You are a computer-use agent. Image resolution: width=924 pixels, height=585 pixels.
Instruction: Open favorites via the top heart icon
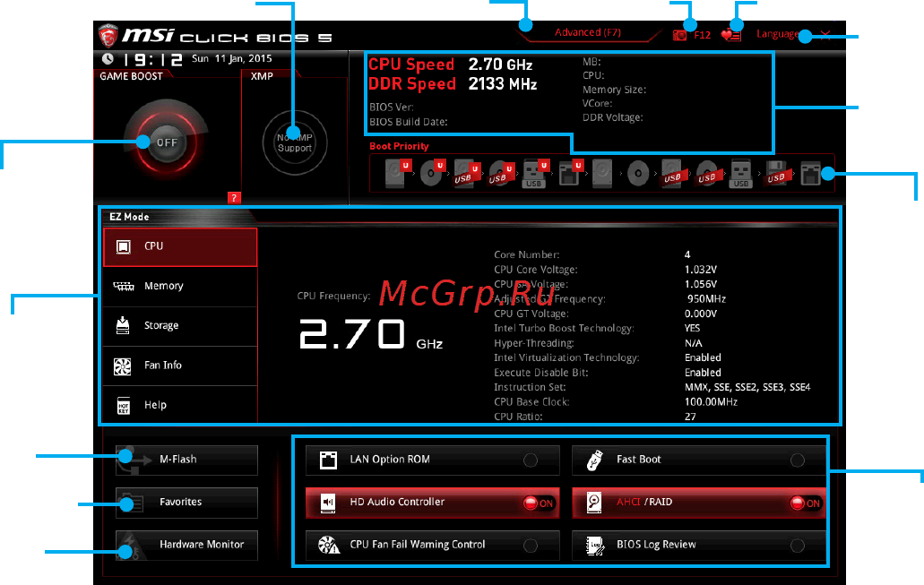pyautogui.click(x=730, y=35)
